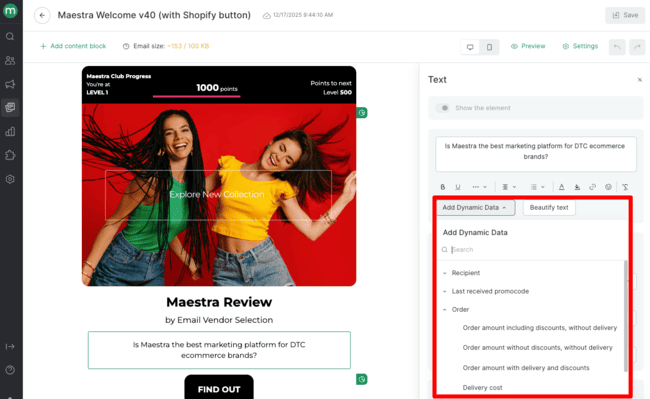The width and height of the screenshot is (650, 399).
Task: Open search from the left sidebar
Action: 10,36
